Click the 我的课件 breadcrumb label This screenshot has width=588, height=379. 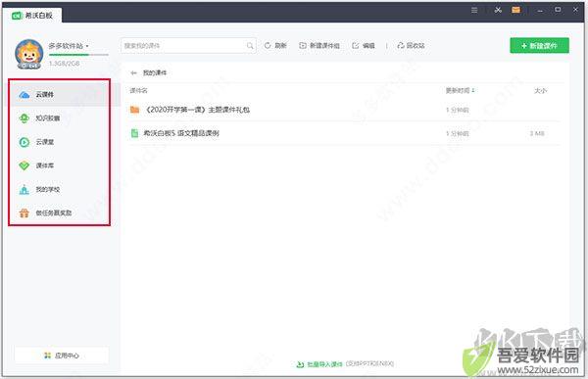pos(155,72)
